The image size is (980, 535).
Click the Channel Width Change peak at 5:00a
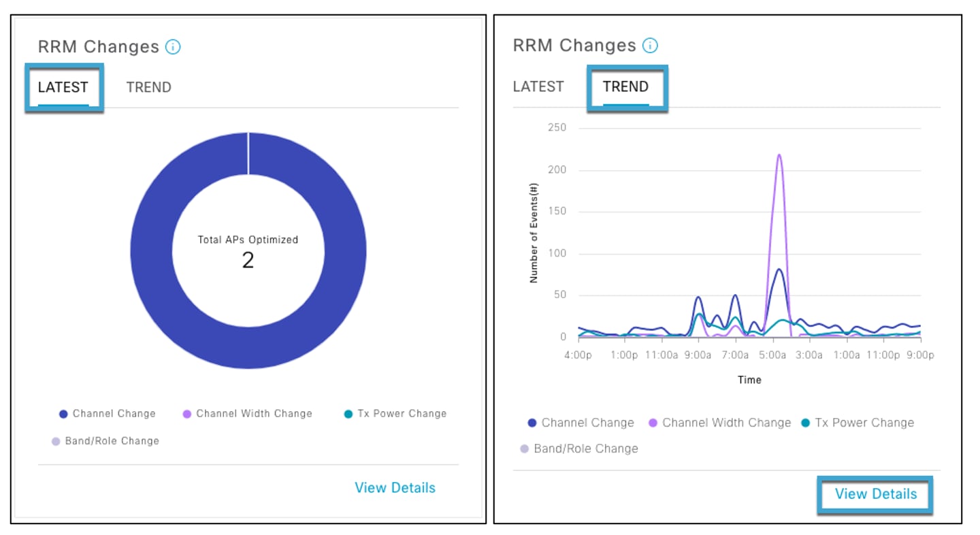coord(780,157)
